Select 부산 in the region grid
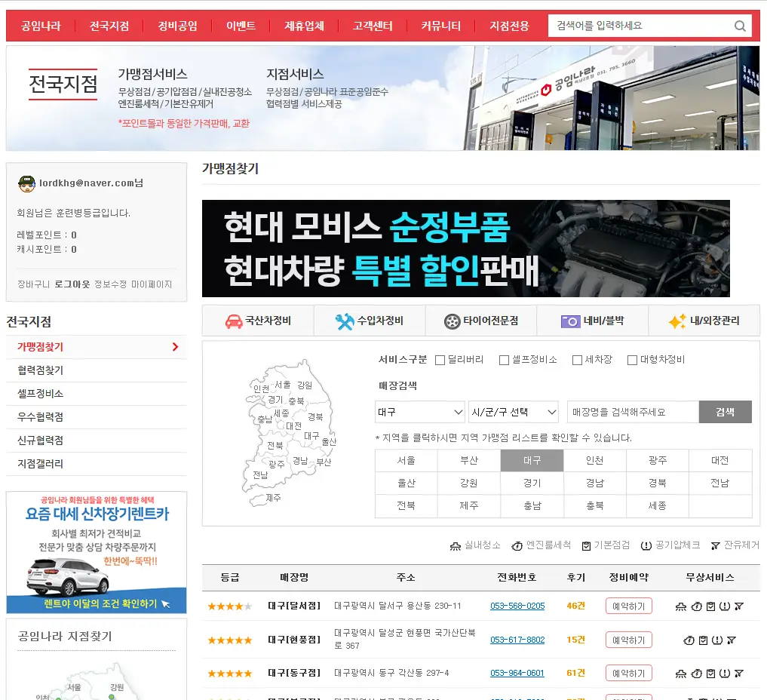Screen dimensions: 767x700 [x=469, y=460]
